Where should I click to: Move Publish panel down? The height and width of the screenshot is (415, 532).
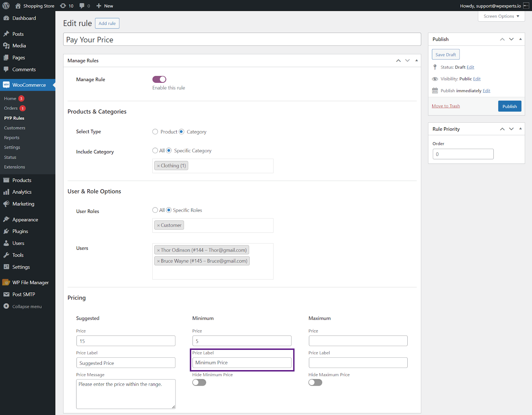511,39
